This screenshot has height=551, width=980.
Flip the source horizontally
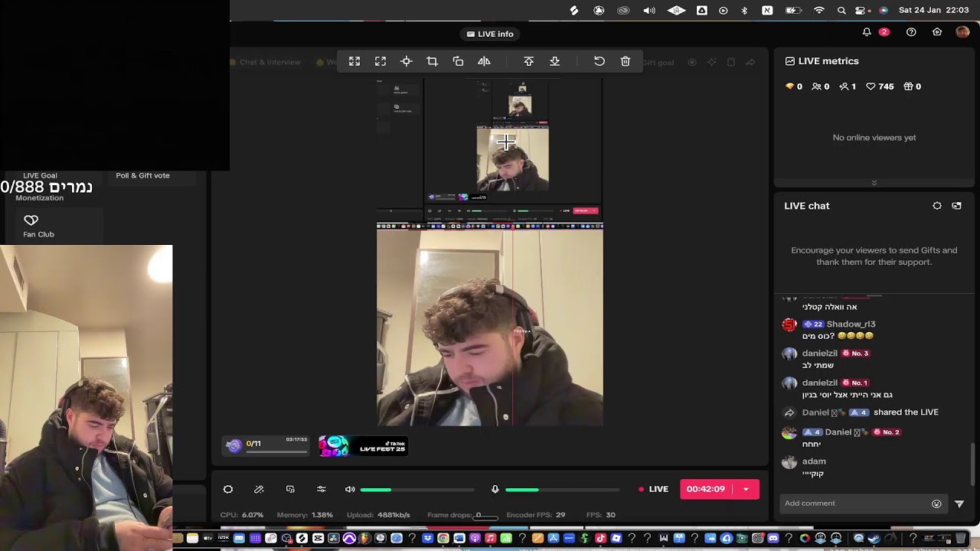click(484, 61)
